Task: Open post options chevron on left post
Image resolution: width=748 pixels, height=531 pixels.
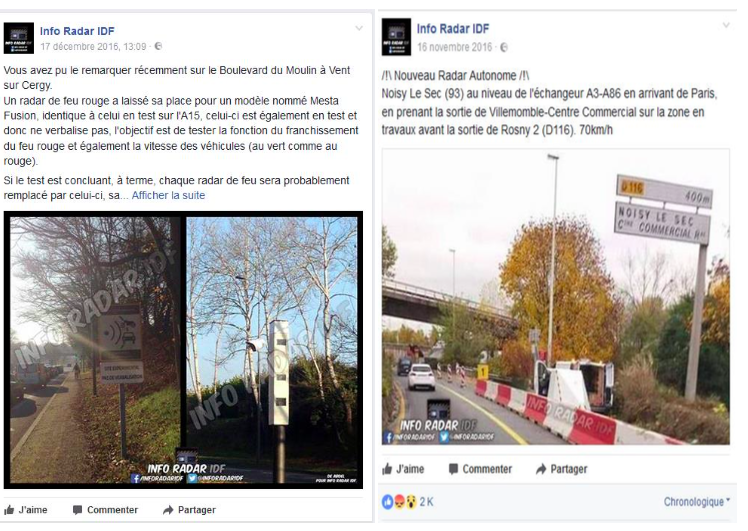Action: pos(359,29)
